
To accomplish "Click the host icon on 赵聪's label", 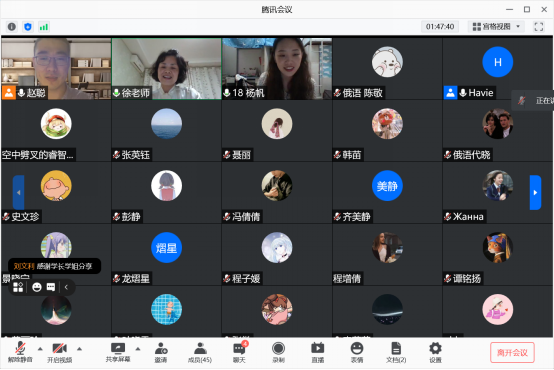I will point(8,93).
